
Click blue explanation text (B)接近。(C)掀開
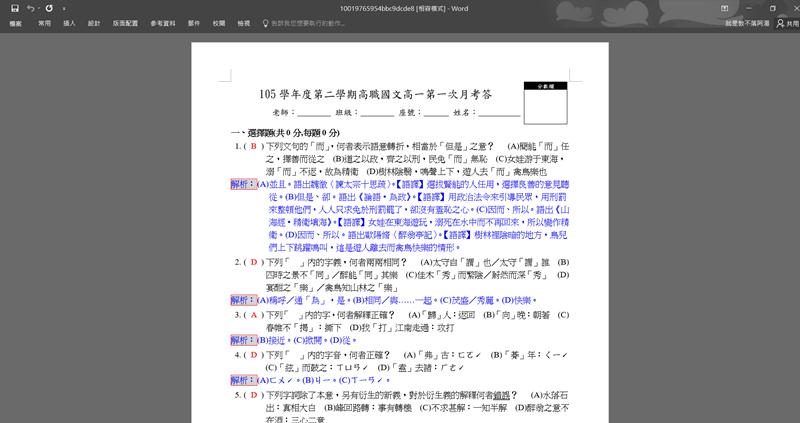(290, 340)
